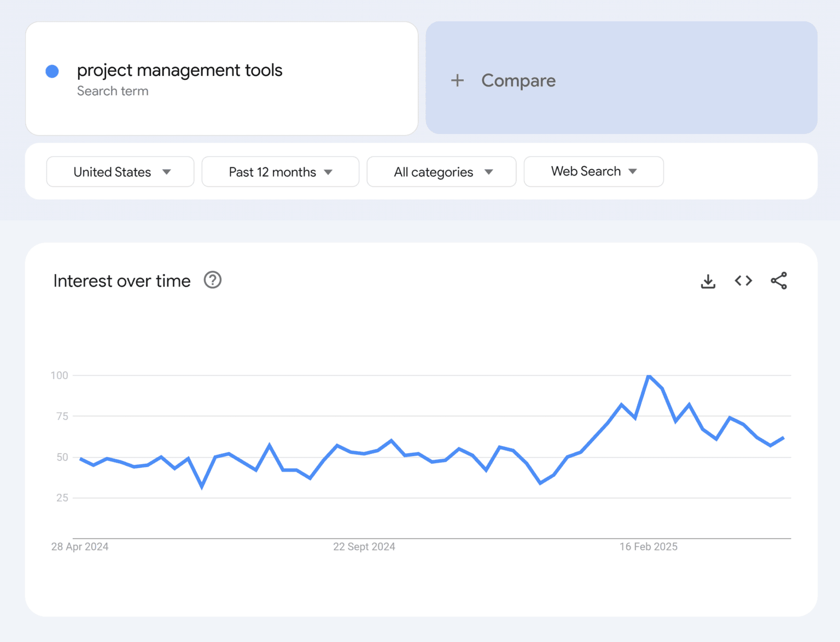Click the United States dropdown arrow
The height and width of the screenshot is (642, 840).
tap(167, 171)
